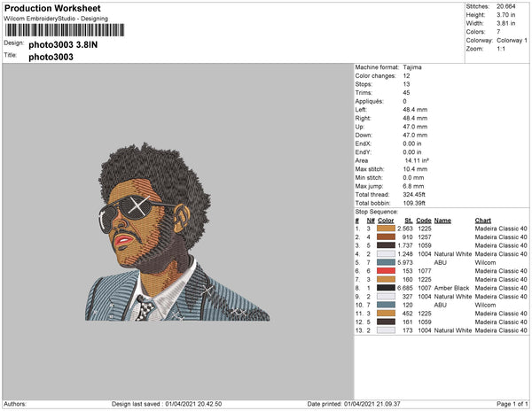Click the Wilcom EmbroideryStudio - Designing subtitle
This screenshot has width=532, height=411.
click(56, 19)
